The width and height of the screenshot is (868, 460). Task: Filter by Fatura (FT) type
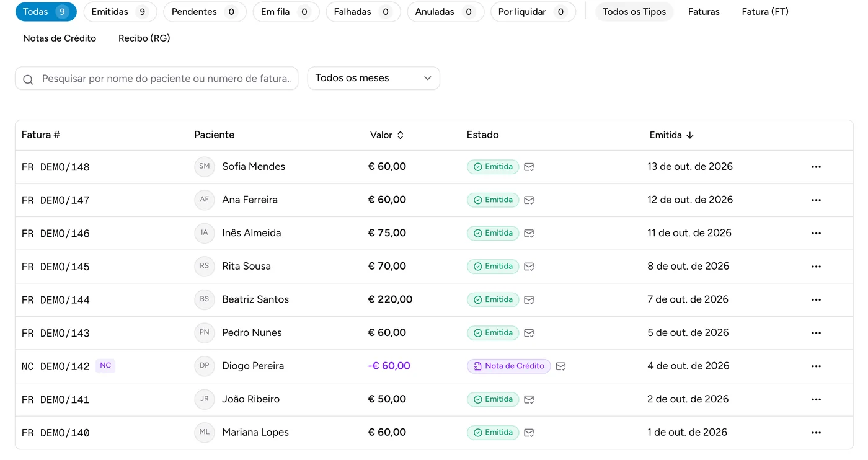pos(765,12)
